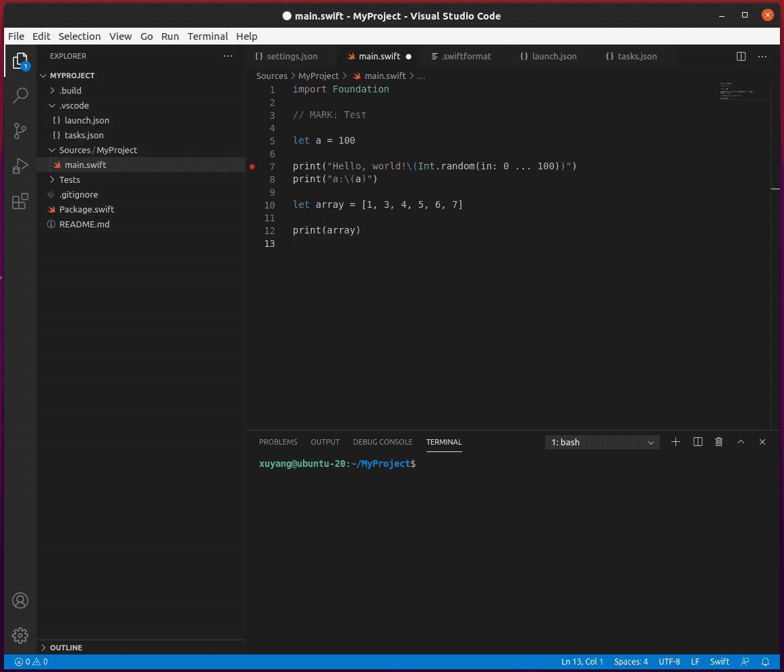The width and height of the screenshot is (784, 672).
Task: Maximize the panel size with chevron up
Action: pyautogui.click(x=740, y=442)
